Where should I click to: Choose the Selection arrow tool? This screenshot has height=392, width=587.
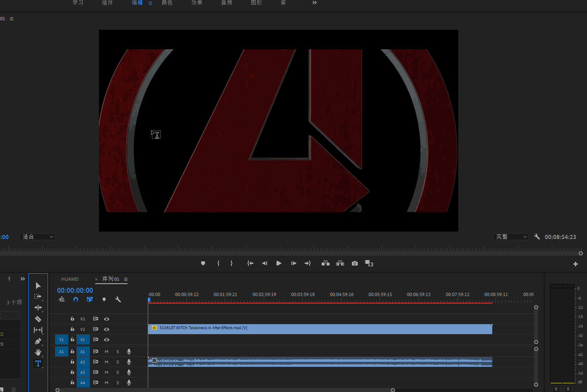38,286
